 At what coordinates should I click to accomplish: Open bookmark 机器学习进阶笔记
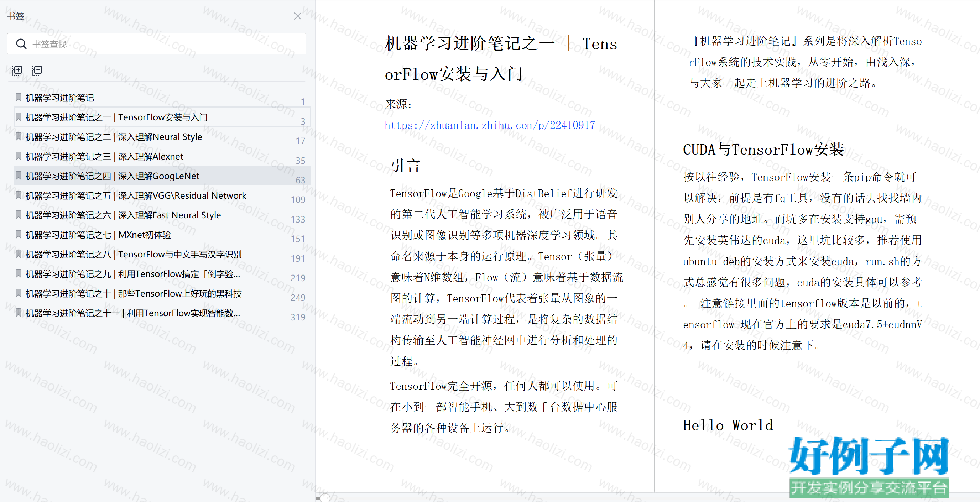[x=162, y=98]
